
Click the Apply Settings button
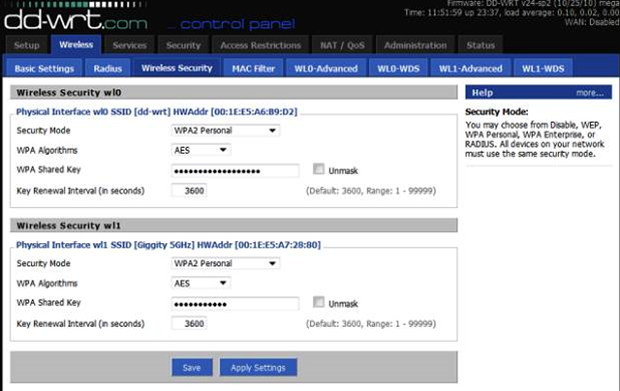click(x=258, y=368)
